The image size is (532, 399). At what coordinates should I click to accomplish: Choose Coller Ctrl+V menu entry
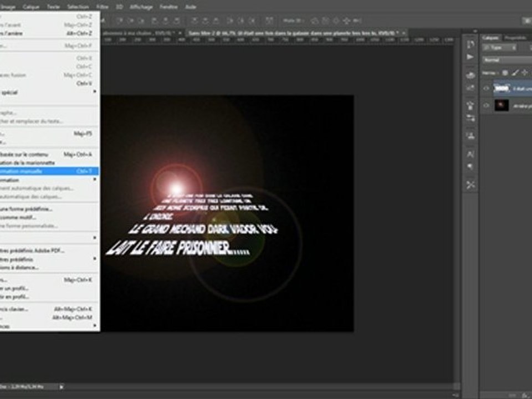pyautogui.click(x=49, y=83)
